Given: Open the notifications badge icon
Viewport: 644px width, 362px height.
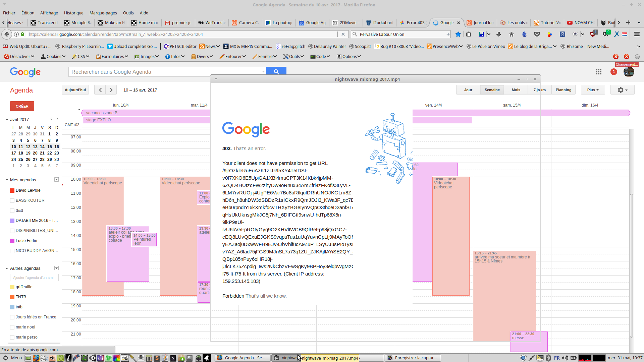Looking at the screenshot, I should [614, 72].
